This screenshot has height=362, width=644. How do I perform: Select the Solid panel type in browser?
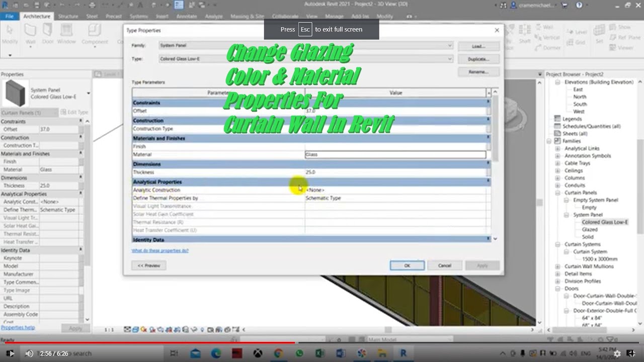pos(588,237)
